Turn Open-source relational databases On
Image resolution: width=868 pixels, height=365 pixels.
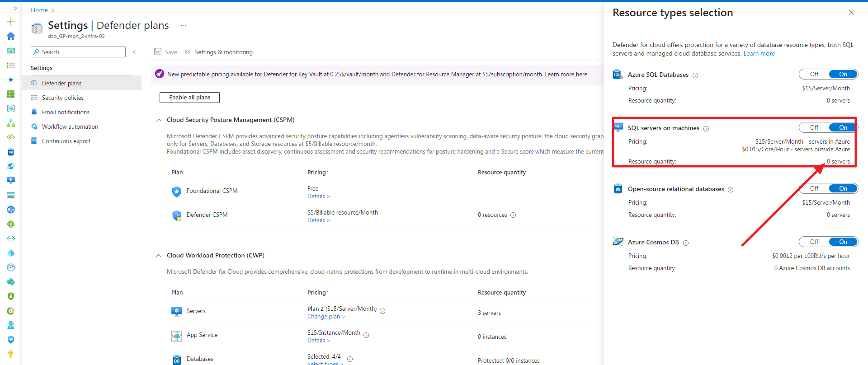pyautogui.click(x=843, y=188)
